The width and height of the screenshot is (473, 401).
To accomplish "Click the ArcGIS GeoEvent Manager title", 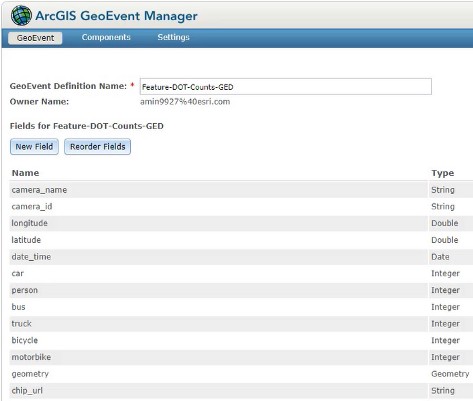I will [x=116, y=16].
